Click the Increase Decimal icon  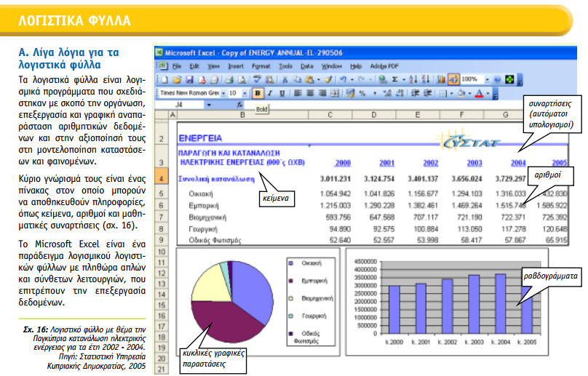(x=387, y=93)
